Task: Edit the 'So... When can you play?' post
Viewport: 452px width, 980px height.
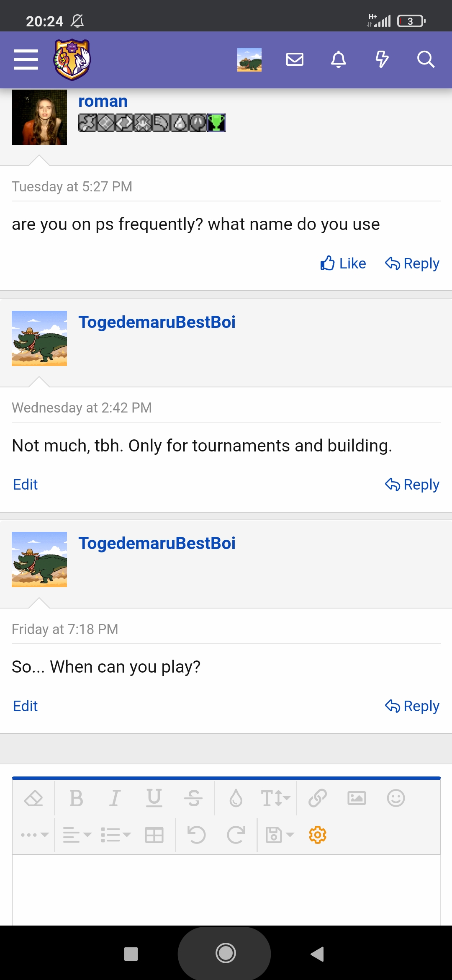Action: (x=25, y=706)
